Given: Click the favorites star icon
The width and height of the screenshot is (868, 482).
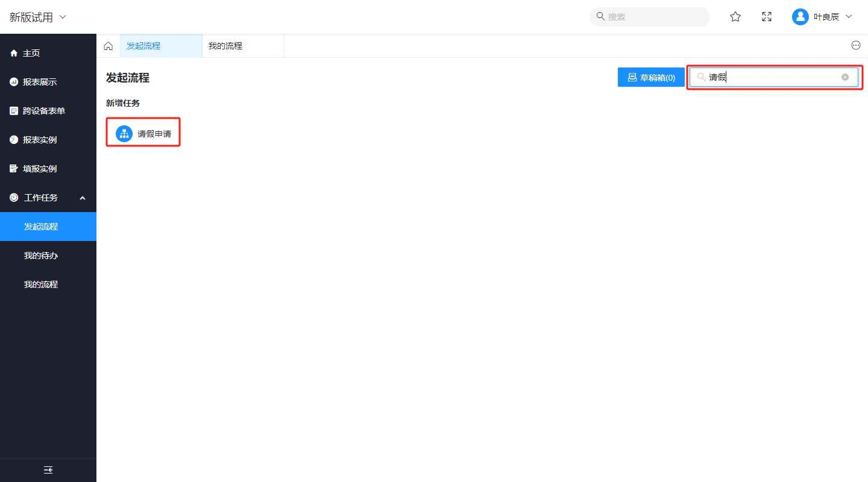Looking at the screenshot, I should click(735, 17).
